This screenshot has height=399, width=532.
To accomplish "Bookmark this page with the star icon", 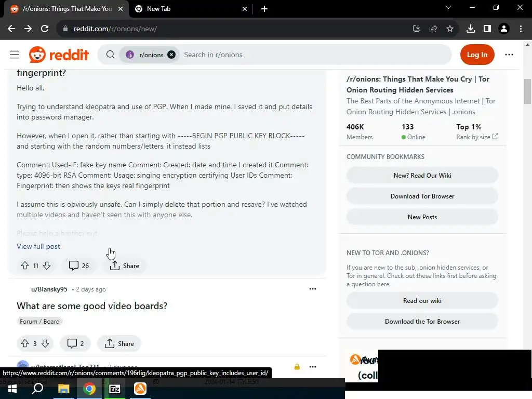I will pos(450,29).
